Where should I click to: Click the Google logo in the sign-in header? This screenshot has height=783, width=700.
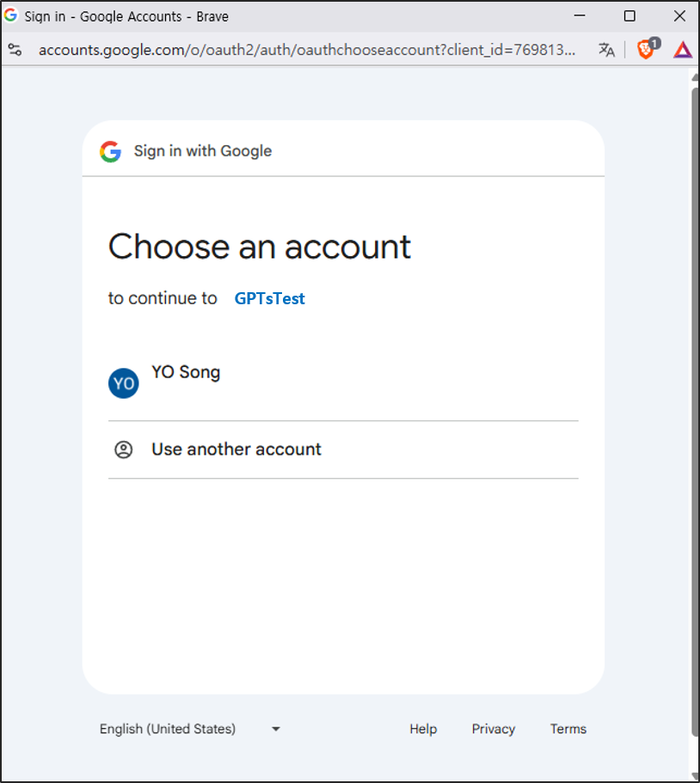pos(110,151)
